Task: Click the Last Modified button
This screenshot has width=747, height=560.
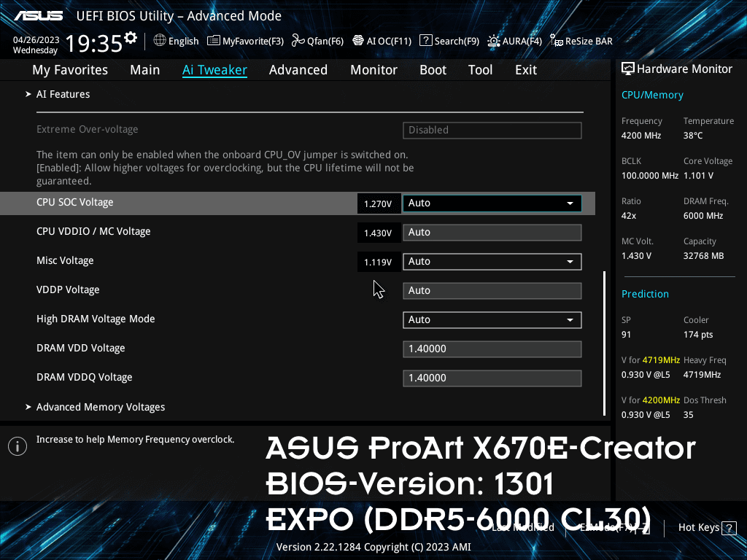Action: pyautogui.click(x=522, y=527)
